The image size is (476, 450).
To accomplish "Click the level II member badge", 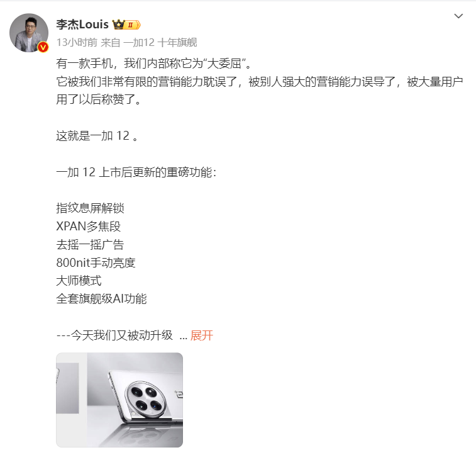I will [133, 25].
